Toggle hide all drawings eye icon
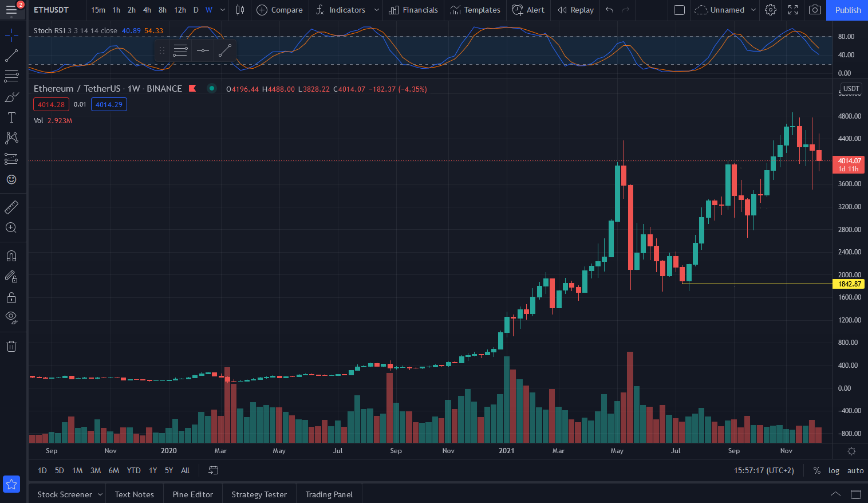The width and height of the screenshot is (868, 503). pyautogui.click(x=11, y=317)
